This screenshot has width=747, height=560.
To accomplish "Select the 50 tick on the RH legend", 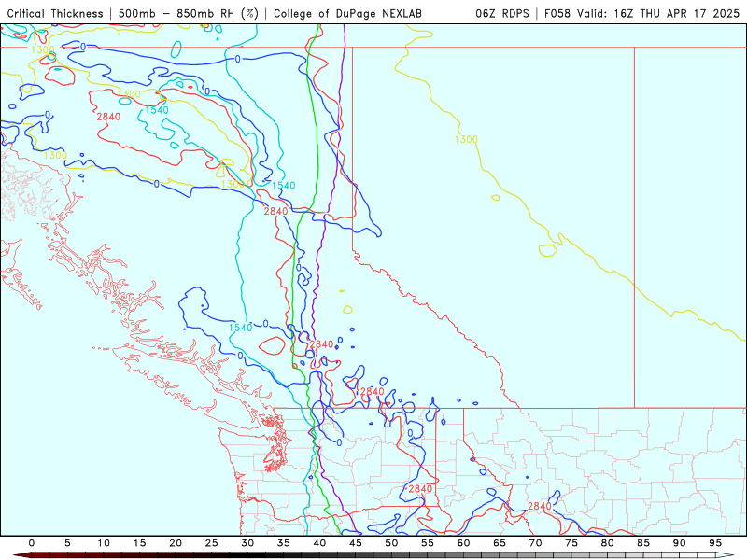I will (391, 543).
